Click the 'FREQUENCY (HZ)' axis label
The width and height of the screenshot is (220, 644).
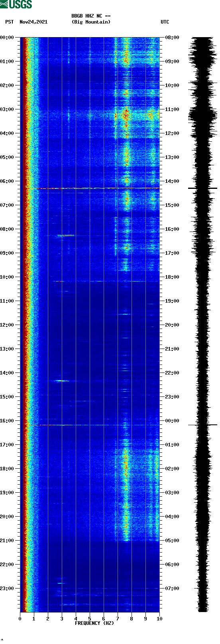click(x=94, y=623)
